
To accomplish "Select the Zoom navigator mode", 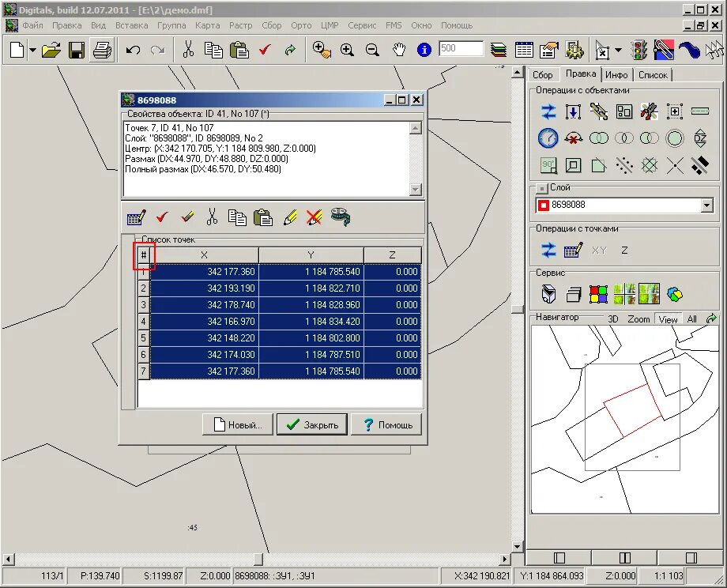I will 638,319.
